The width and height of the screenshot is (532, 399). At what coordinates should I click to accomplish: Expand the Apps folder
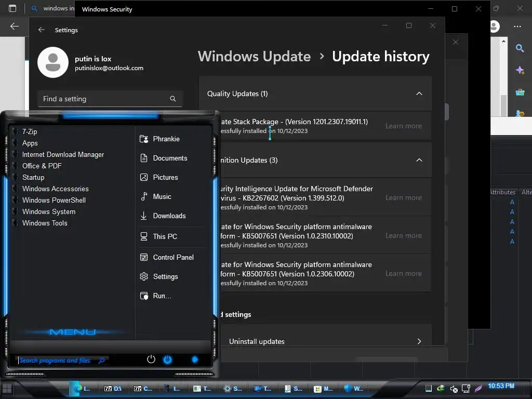(x=30, y=143)
